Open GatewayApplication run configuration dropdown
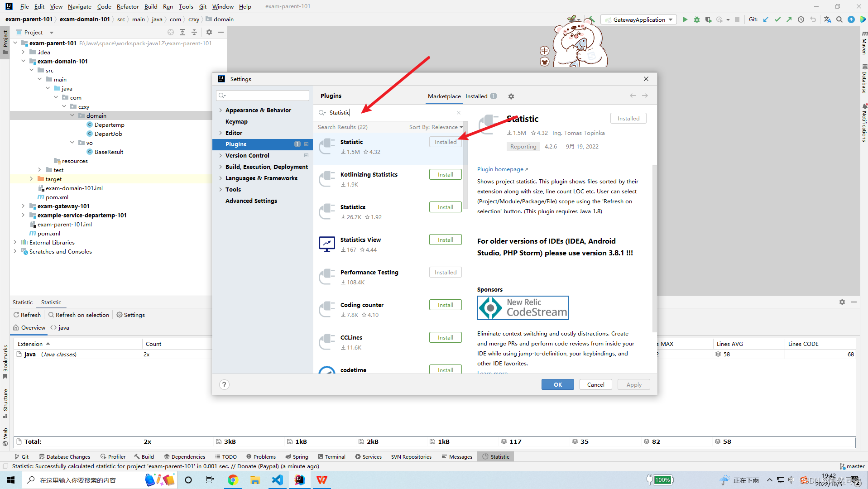Viewport: 868px width, 489px height. pyautogui.click(x=639, y=19)
